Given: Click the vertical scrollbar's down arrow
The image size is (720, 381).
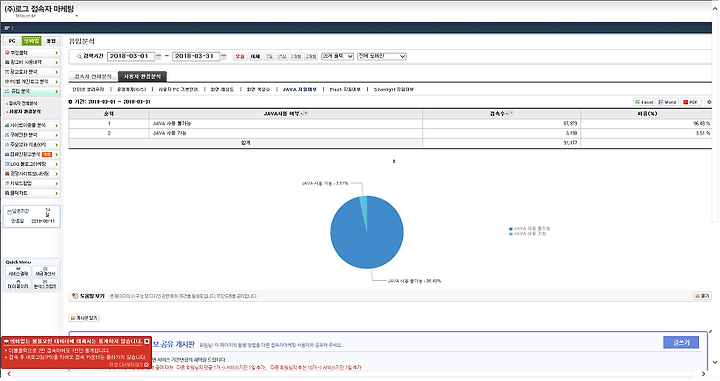Looking at the screenshot, I should tap(715, 363).
